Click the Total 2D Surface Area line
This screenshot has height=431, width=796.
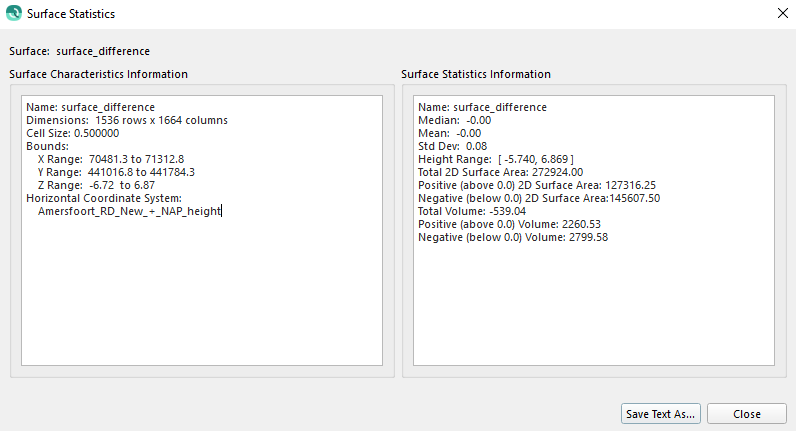498,172
